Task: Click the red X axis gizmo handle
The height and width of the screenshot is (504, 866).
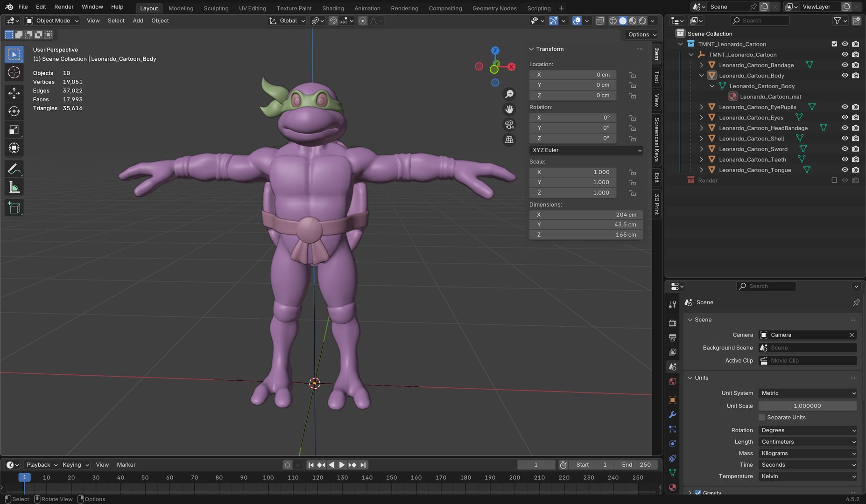Action: (x=511, y=67)
